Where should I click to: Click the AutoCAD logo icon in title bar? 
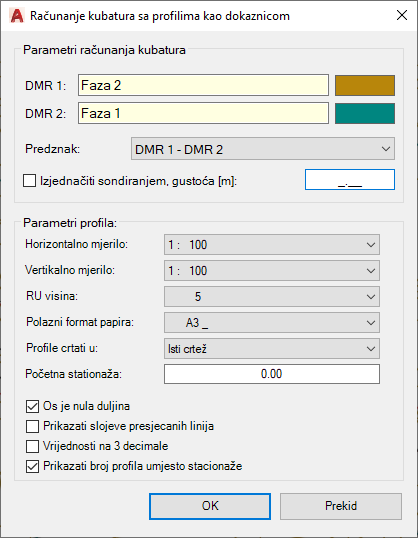[17, 16]
